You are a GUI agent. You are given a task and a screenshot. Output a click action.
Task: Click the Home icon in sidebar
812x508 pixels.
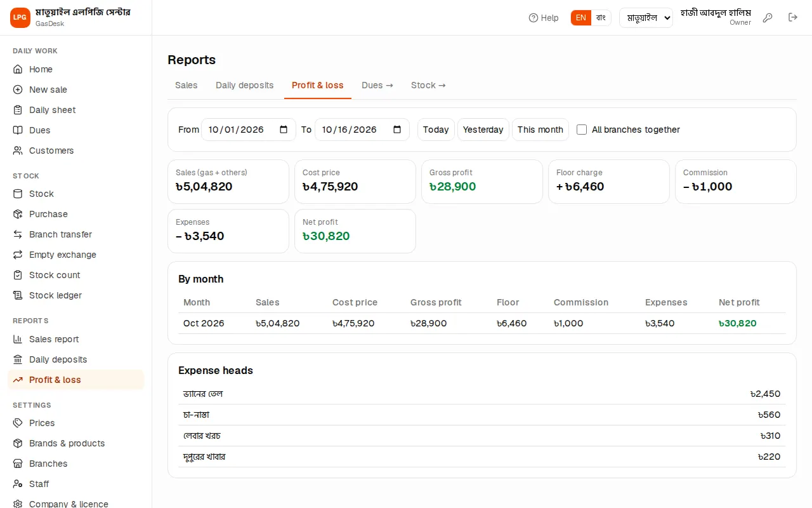coord(18,69)
